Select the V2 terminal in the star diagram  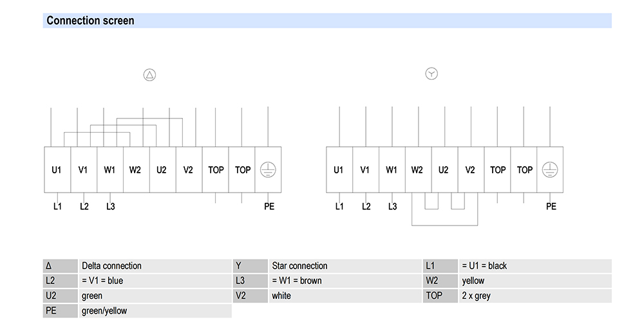(x=470, y=170)
